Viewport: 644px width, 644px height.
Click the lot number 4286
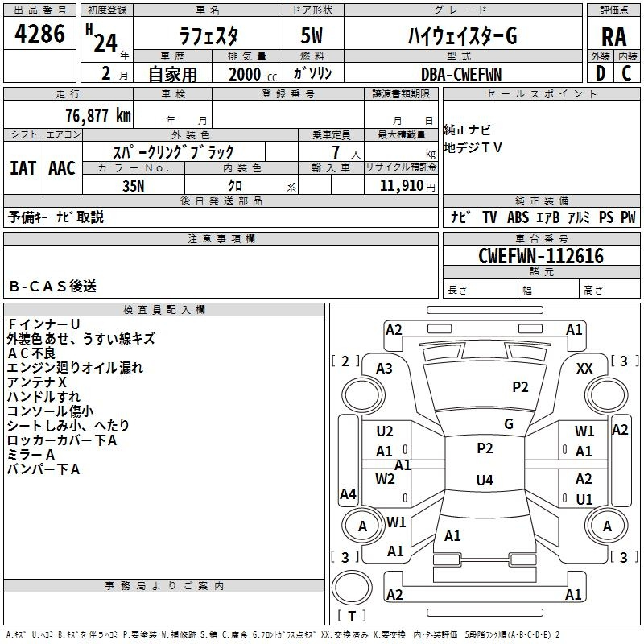tap(40, 35)
